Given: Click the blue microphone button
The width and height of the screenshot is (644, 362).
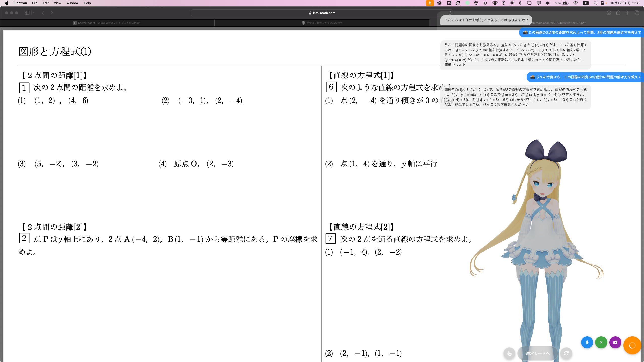Looking at the screenshot, I should [x=587, y=342].
